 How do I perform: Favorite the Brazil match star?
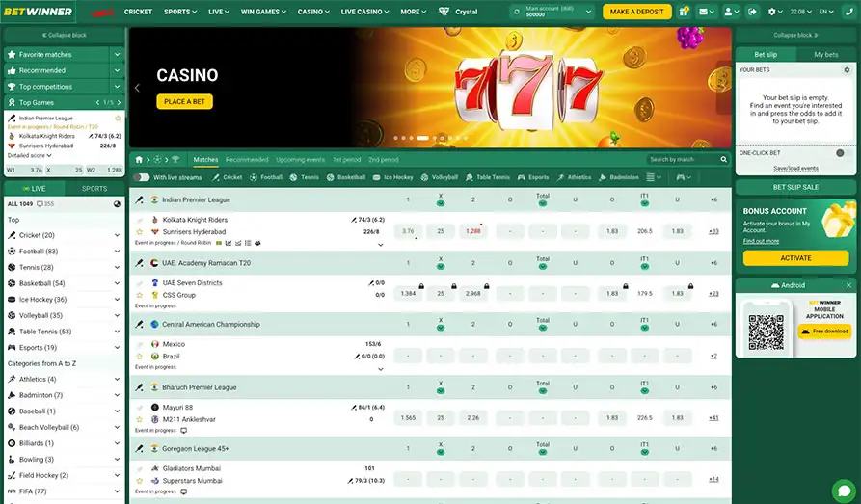tap(140, 357)
